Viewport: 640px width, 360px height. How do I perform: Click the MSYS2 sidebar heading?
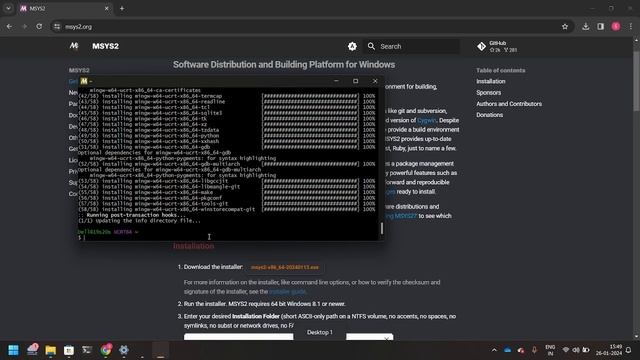tap(79, 70)
